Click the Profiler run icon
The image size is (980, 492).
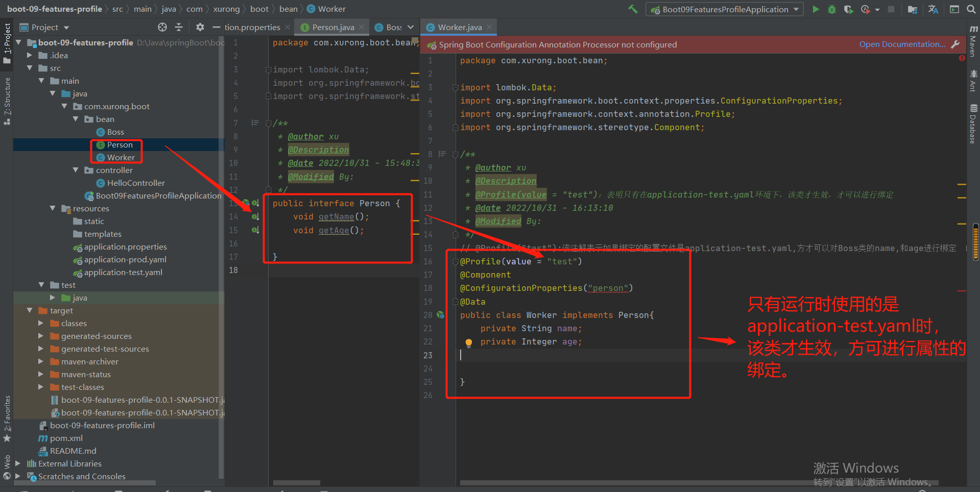[x=865, y=9]
